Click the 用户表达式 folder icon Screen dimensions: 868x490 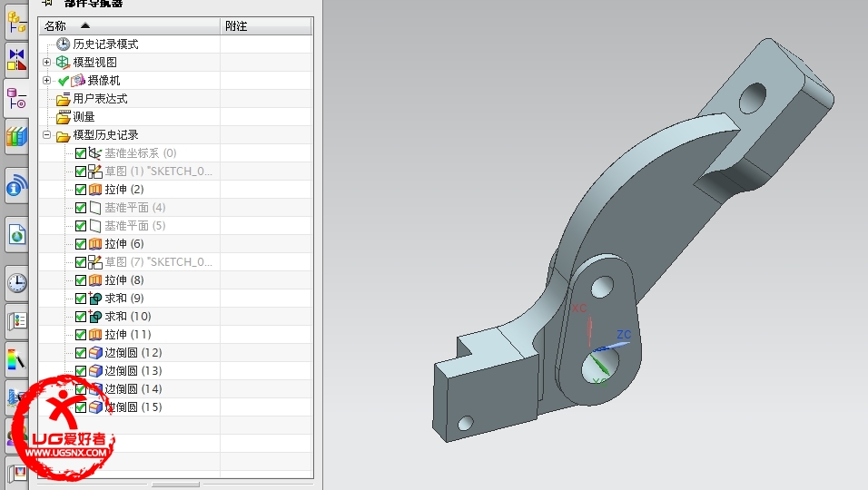64,99
